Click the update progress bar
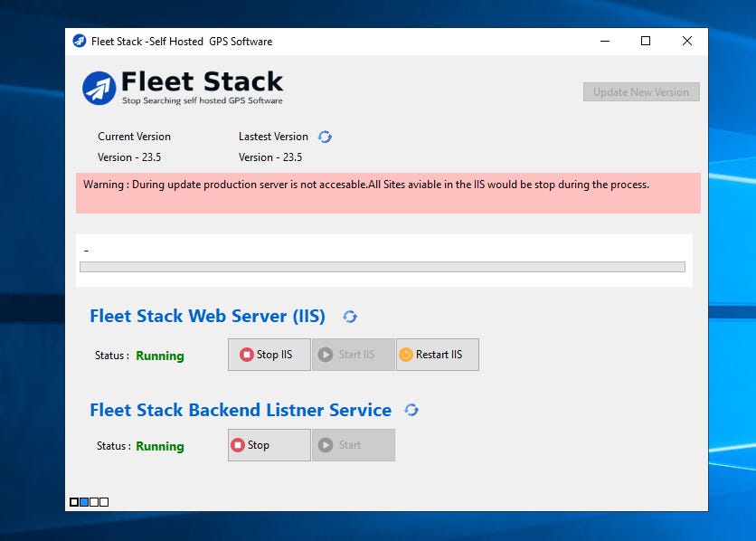Viewport: 756px width, 541px height. [x=383, y=266]
